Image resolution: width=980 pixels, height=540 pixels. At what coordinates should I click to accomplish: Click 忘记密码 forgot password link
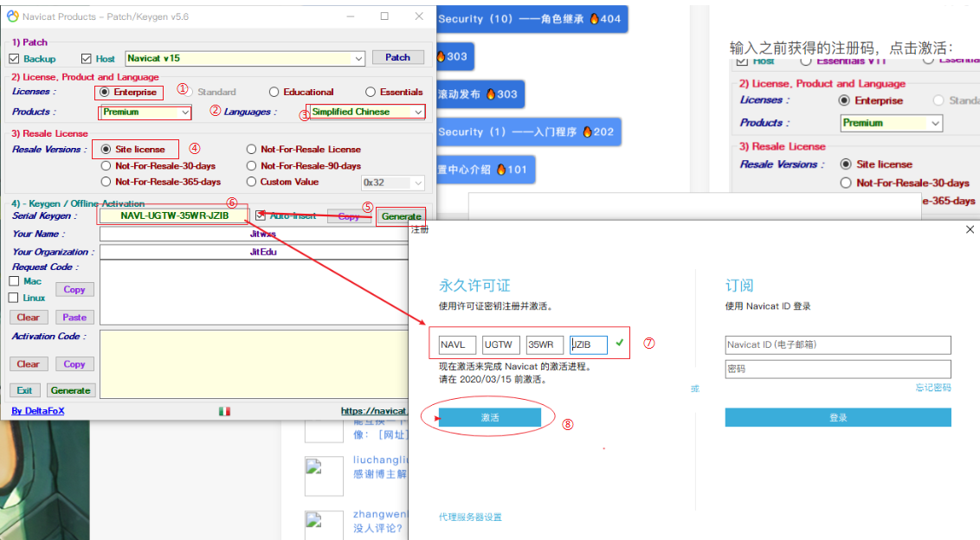[x=933, y=388]
